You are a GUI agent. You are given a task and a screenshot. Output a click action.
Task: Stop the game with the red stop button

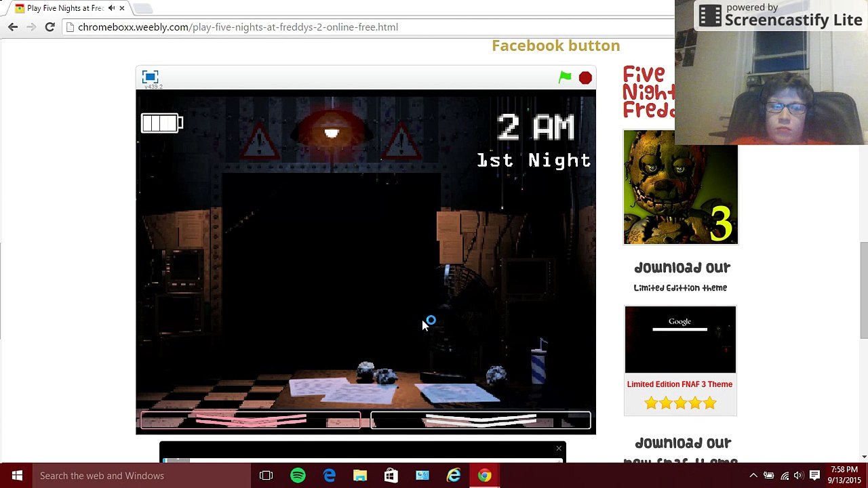[585, 78]
